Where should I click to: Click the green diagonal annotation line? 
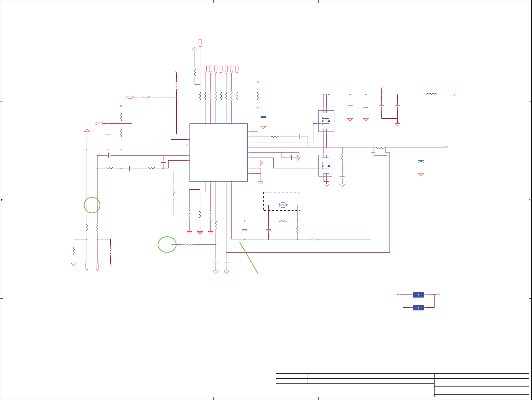[249, 257]
